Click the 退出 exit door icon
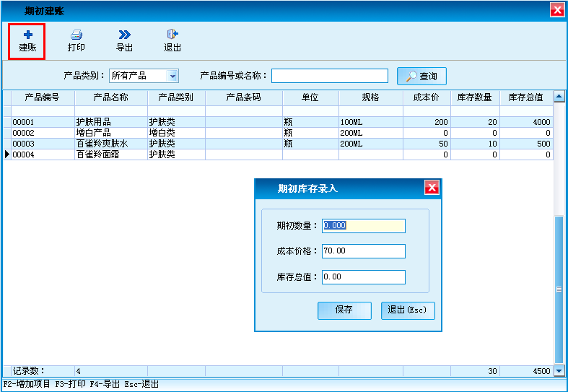The width and height of the screenshot is (568, 392). [x=172, y=35]
